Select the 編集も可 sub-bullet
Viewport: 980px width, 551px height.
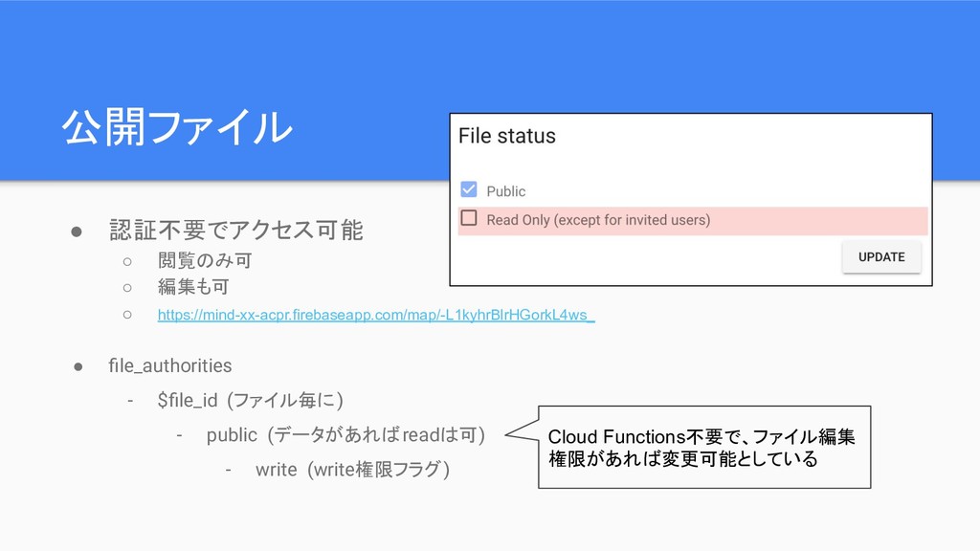[193, 287]
